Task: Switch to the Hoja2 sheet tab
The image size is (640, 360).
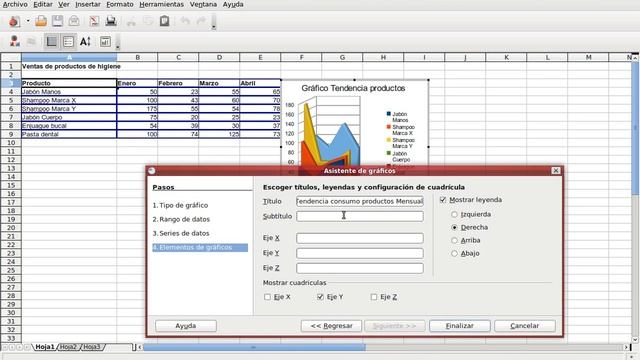Action: 68,347
